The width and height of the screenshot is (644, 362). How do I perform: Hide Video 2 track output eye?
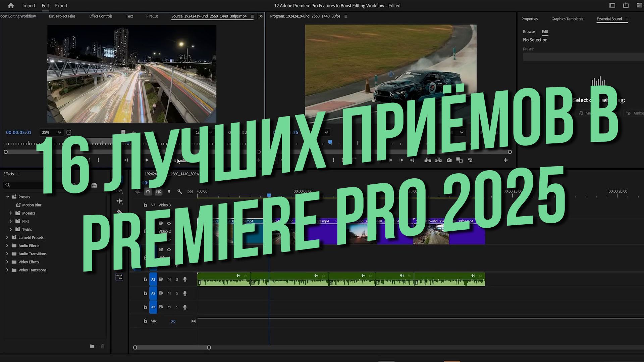coord(169,223)
